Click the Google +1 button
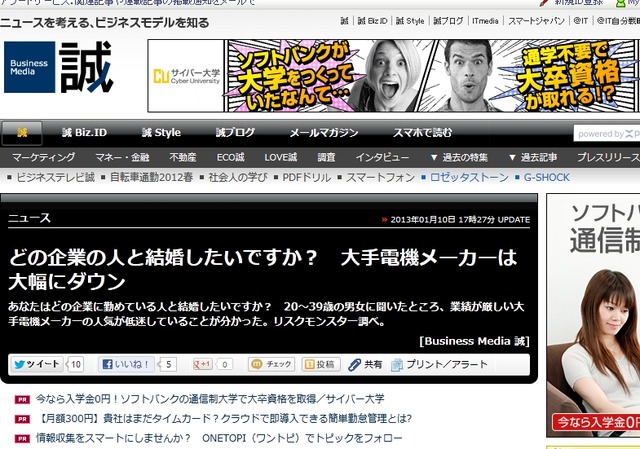Image resolution: width=640 pixels, height=449 pixels. (x=203, y=364)
